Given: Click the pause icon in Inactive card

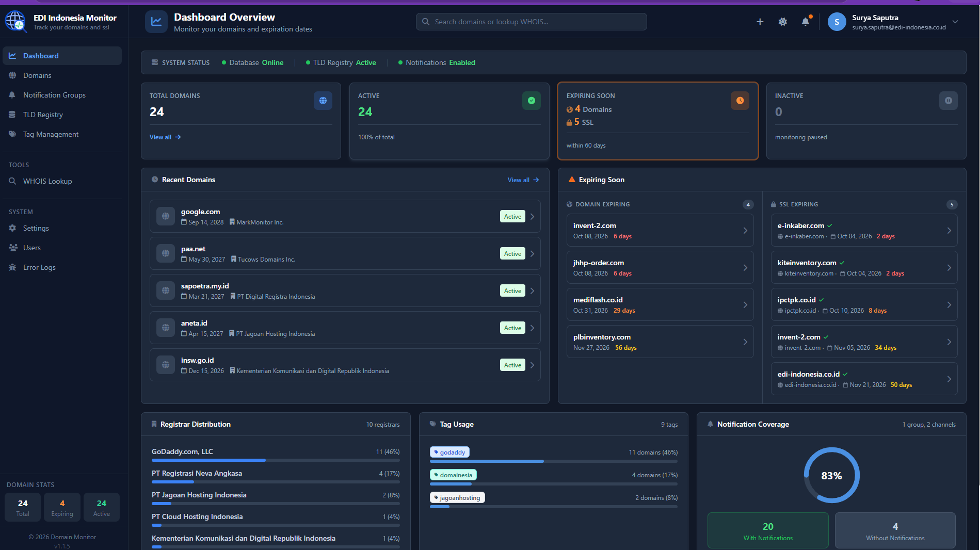Looking at the screenshot, I should pos(949,101).
